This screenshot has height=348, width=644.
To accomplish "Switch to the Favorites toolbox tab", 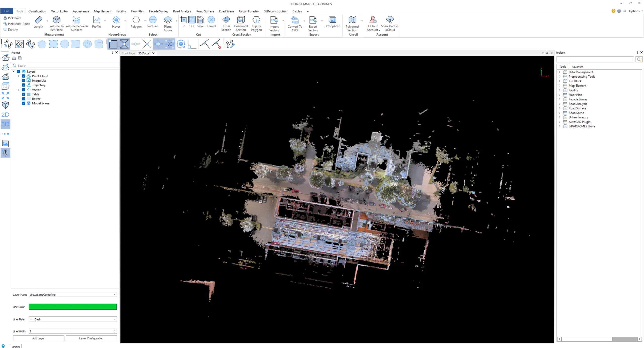I will tap(577, 67).
